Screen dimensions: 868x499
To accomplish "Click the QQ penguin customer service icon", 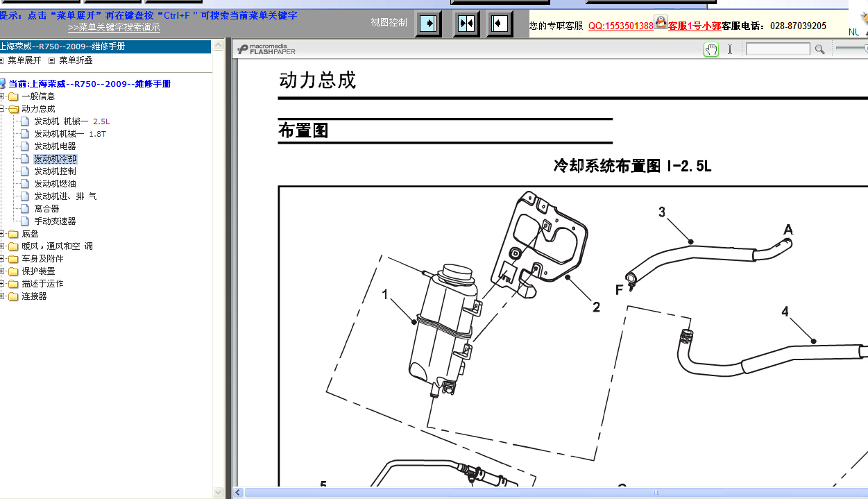I will click(x=661, y=22).
